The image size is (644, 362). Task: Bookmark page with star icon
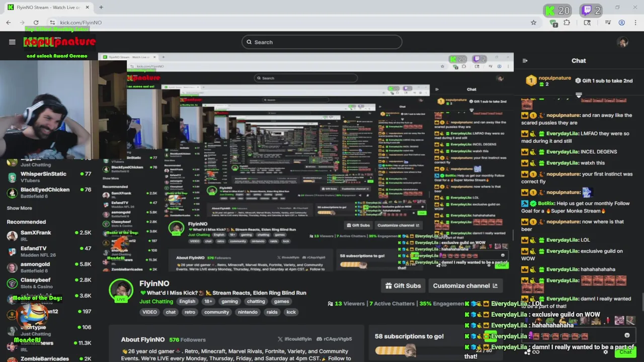pos(533,23)
